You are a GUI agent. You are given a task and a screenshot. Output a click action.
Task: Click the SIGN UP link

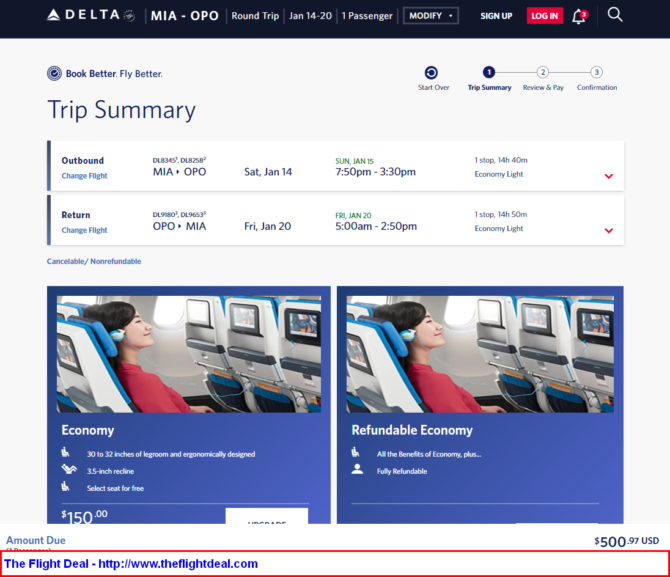point(496,16)
